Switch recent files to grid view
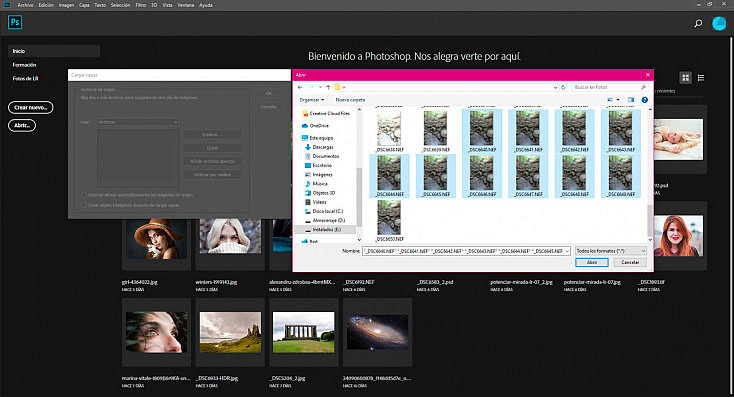Viewport: 734px width, 397px height. click(685, 78)
